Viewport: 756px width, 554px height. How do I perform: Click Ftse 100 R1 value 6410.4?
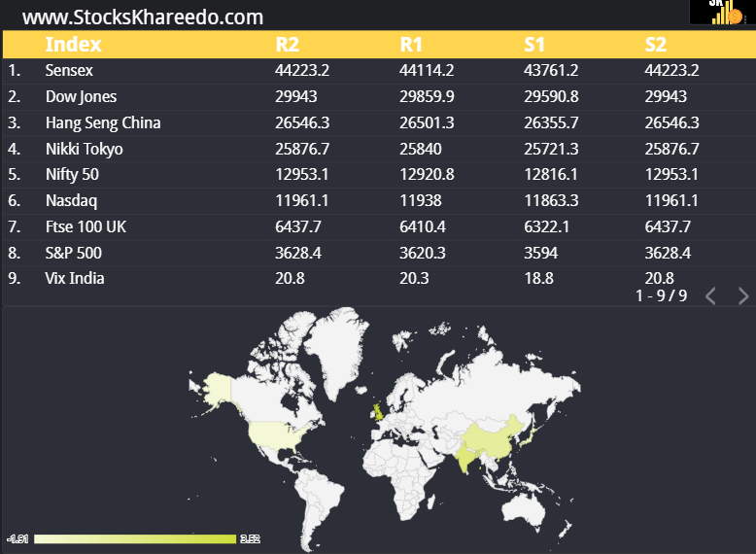(x=422, y=226)
